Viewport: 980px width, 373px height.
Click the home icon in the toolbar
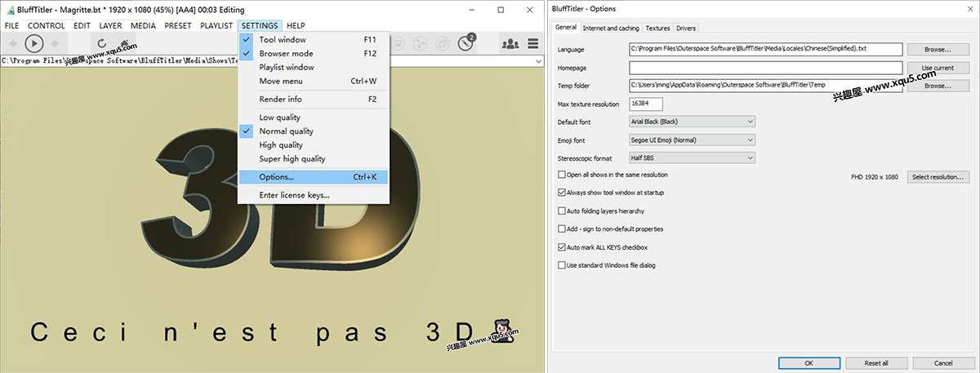click(x=126, y=43)
